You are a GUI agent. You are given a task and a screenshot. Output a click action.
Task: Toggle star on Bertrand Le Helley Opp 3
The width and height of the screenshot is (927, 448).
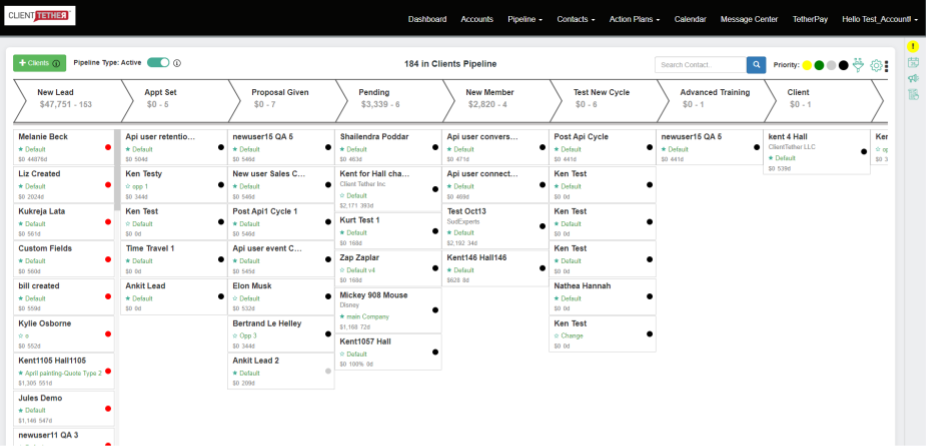pos(235,336)
